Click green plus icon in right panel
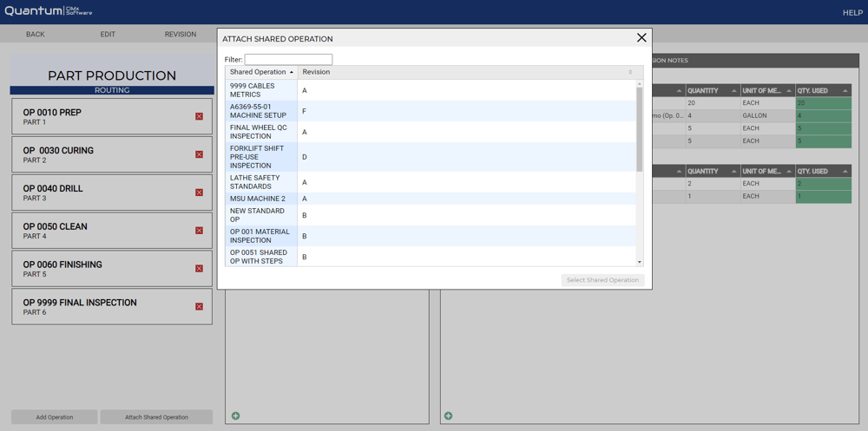Viewport: 868px width, 431px height. pyautogui.click(x=448, y=416)
